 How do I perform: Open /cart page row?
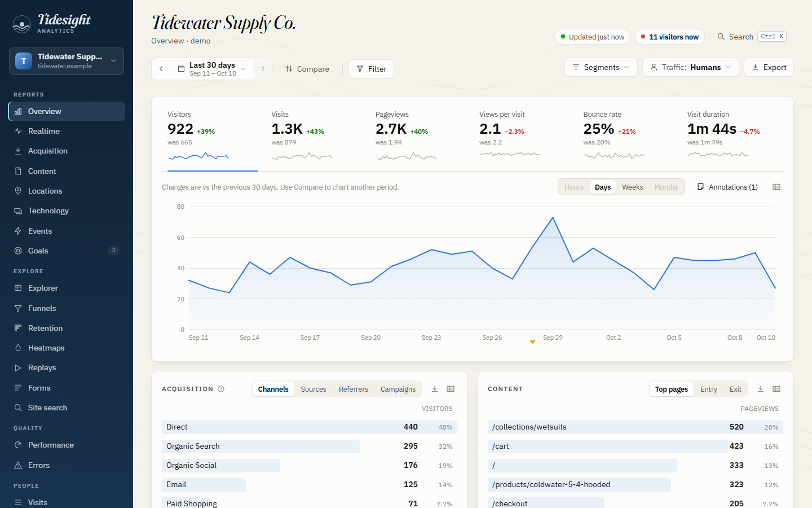[x=636, y=446]
